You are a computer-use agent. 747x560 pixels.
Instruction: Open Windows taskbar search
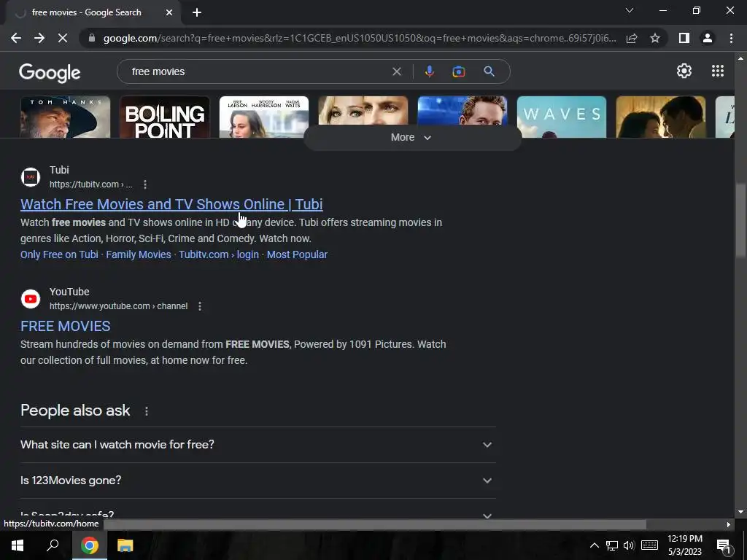coord(53,545)
